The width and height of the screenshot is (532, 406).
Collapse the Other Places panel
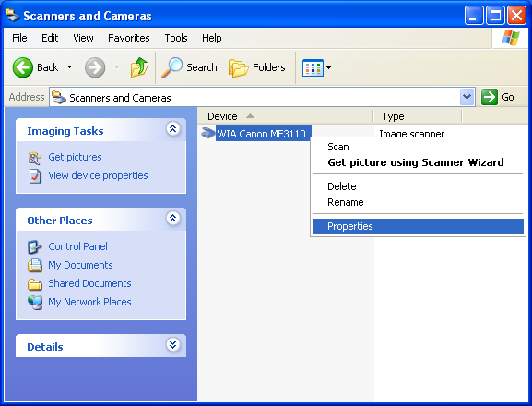(x=173, y=219)
